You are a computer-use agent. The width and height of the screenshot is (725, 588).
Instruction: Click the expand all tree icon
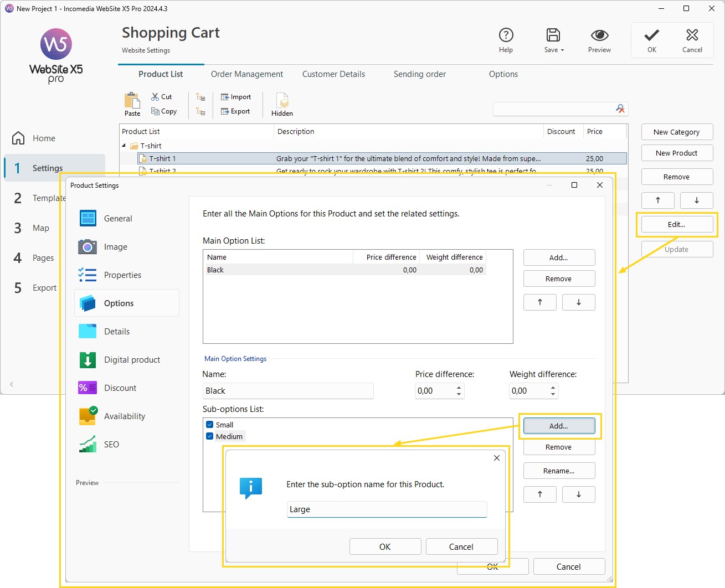point(200,97)
